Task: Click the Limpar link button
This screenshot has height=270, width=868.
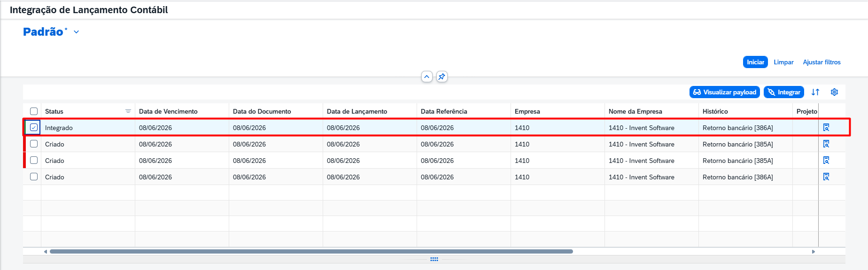Action: pos(783,62)
